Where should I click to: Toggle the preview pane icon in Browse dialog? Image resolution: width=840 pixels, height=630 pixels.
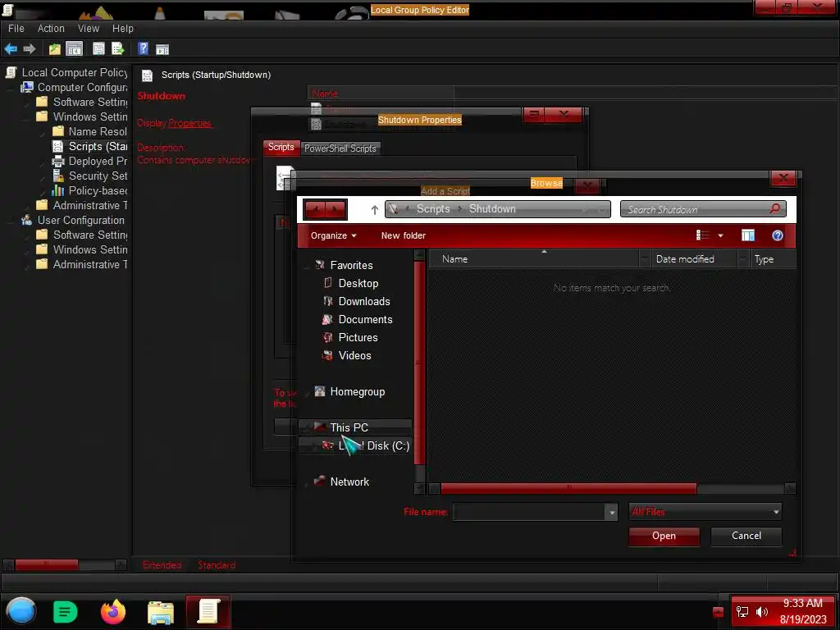pos(748,235)
